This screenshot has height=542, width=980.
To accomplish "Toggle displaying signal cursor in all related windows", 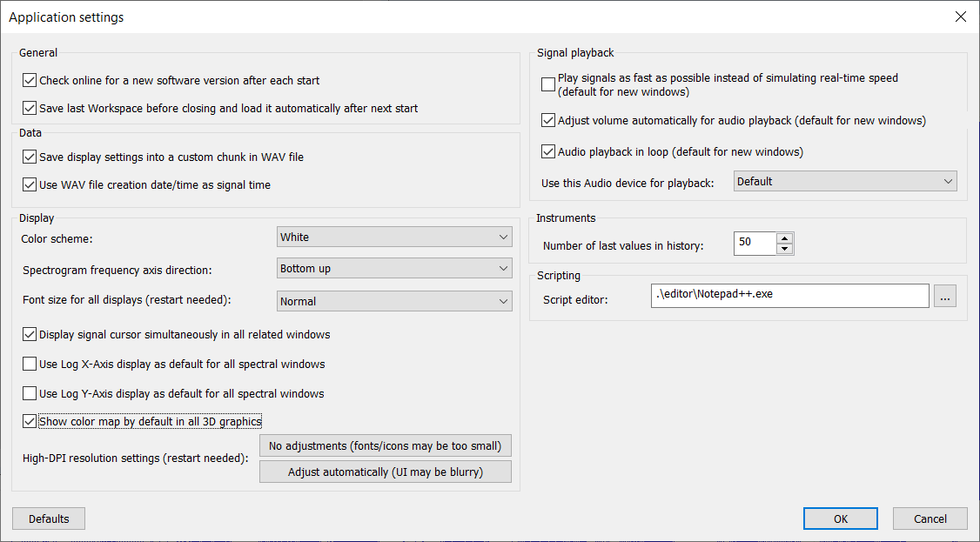I will [x=29, y=334].
